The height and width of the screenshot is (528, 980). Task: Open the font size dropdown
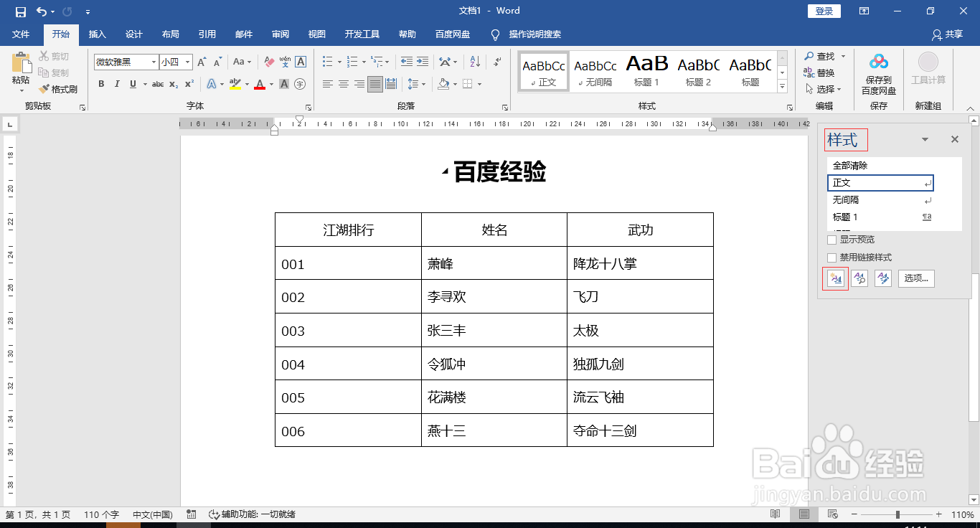188,62
